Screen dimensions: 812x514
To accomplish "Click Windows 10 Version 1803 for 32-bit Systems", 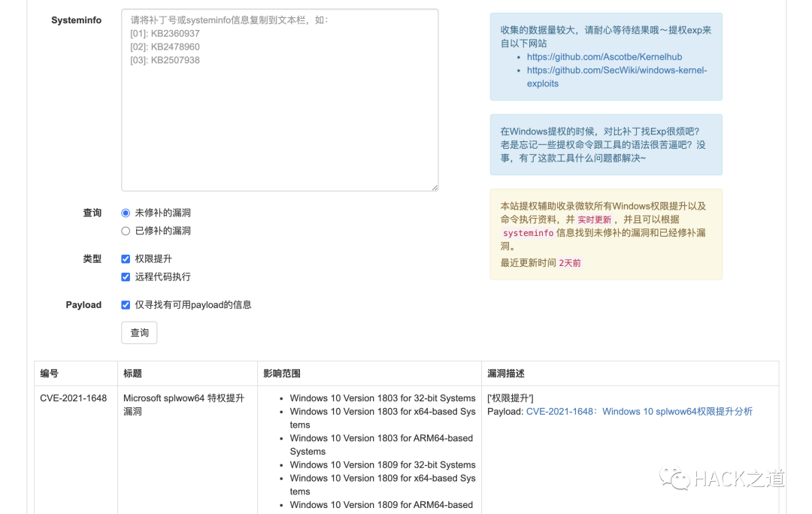I will pyautogui.click(x=383, y=398).
